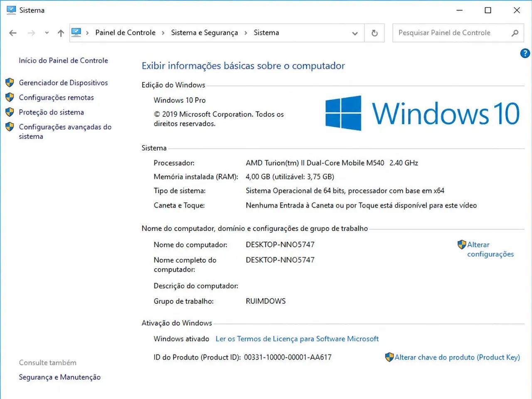Click shield icon beside Gerenciador de Dispositivos
This screenshot has width=532, height=399.
tap(10, 83)
